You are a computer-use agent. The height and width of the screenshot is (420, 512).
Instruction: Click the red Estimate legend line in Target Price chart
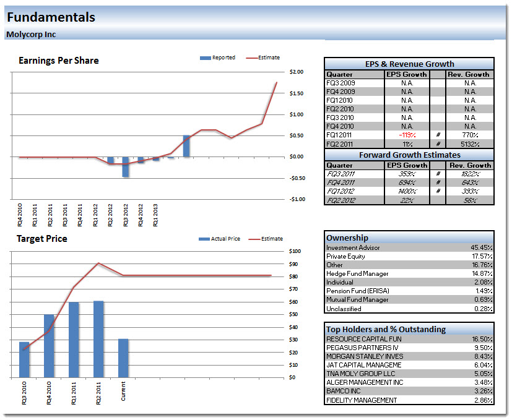tap(254, 239)
